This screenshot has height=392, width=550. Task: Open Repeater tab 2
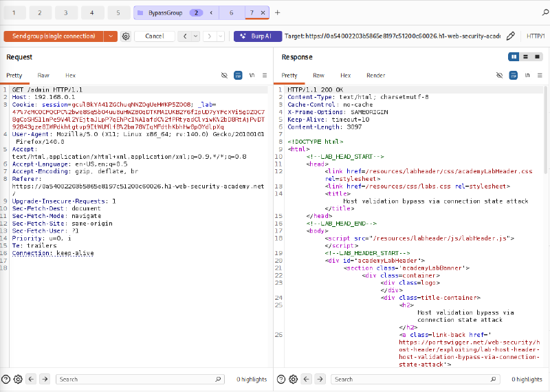(x=40, y=12)
